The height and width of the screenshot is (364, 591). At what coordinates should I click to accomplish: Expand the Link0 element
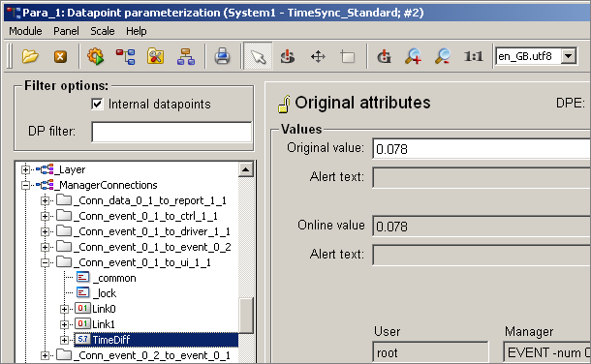click(x=65, y=309)
